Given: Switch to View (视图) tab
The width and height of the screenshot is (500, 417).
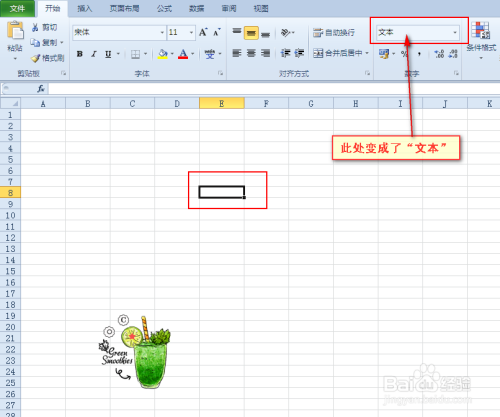Looking at the screenshot, I should click(261, 9).
